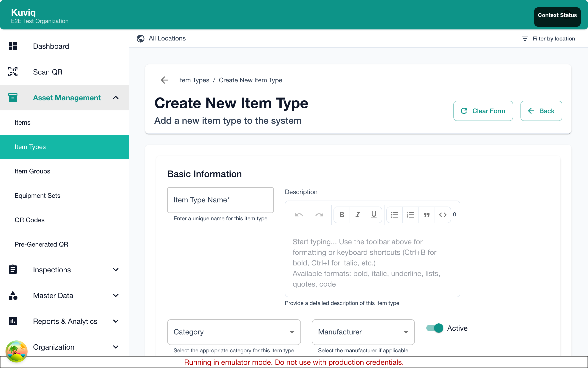Insert code formatting
This screenshot has width=588, height=368.
pyautogui.click(x=443, y=215)
